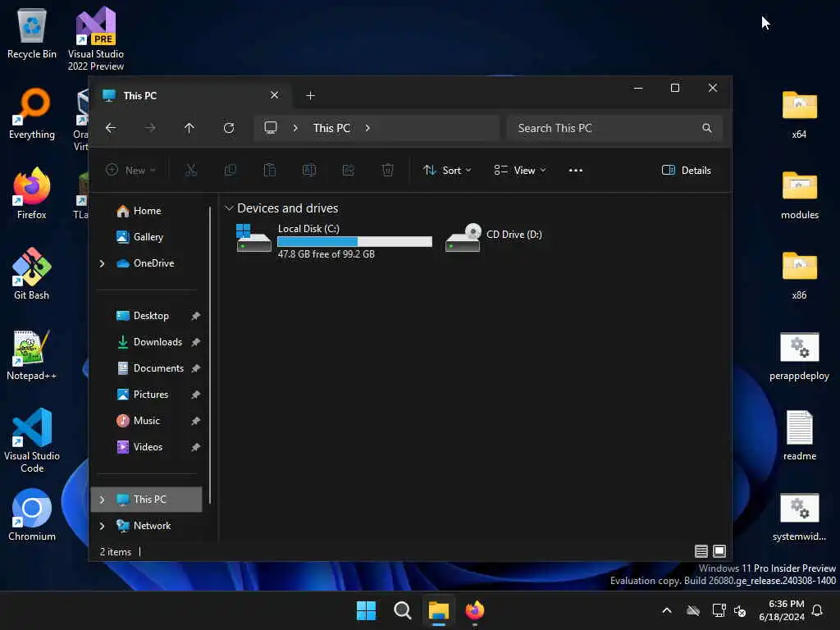
Task: Add a new Explorer tab
Action: point(310,95)
